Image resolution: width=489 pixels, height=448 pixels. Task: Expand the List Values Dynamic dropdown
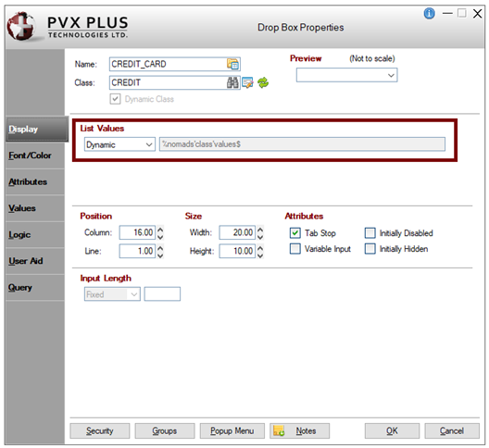coord(119,144)
